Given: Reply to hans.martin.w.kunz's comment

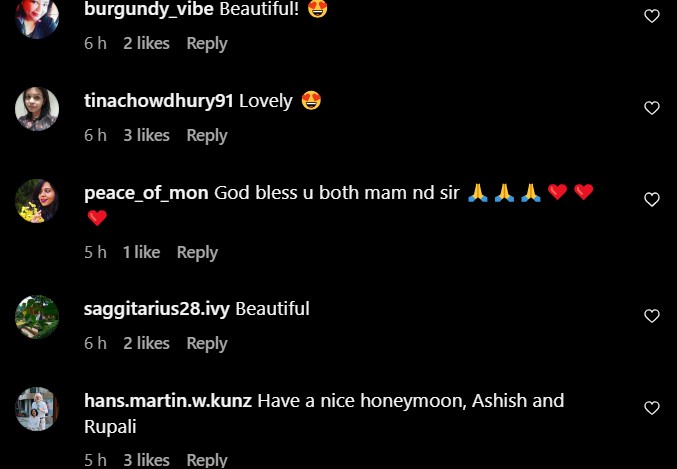Looking at the screenshot, I should click(207, 460).
